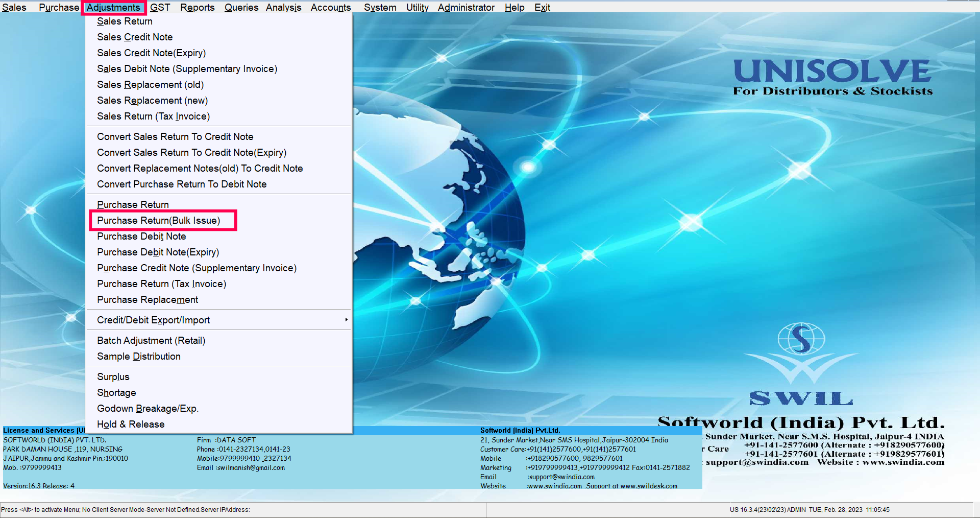Open the Help menu

[x=514, y=7]
